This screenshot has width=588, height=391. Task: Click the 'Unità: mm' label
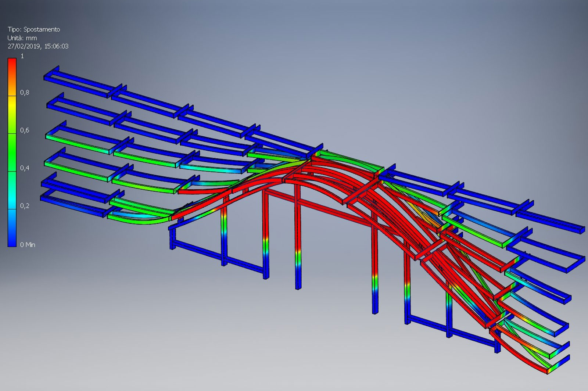point(22,38)
